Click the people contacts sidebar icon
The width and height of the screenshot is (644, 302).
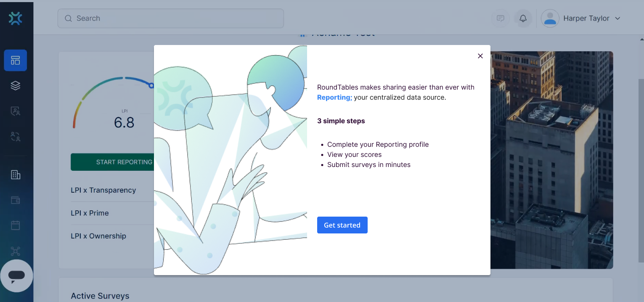click(x=16, y=111)
